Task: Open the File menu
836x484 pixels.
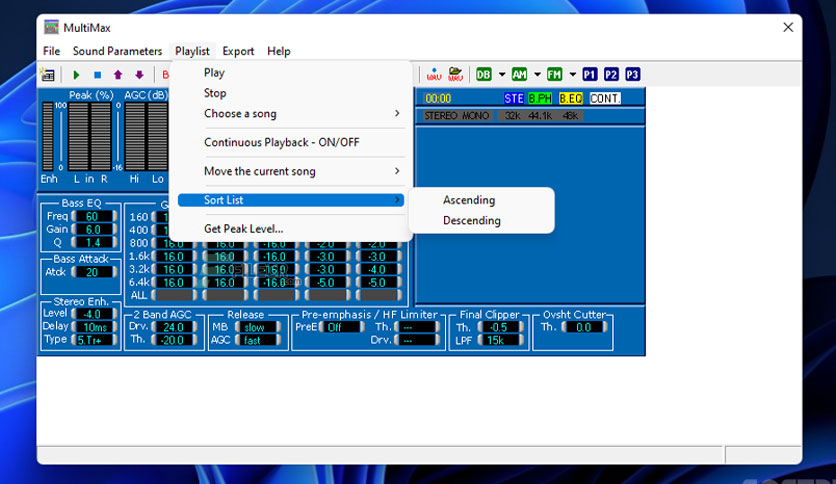Action: (x=51, y=51)
